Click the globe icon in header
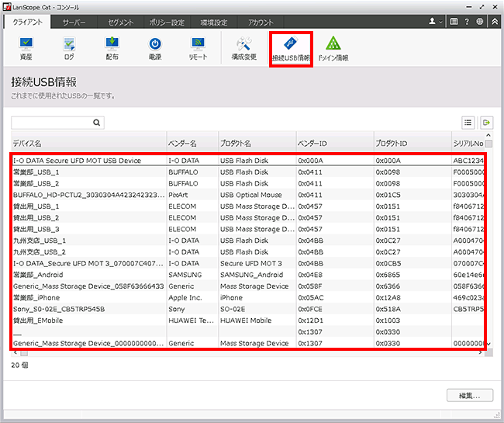The image size is (504, 423). [479, 22]
